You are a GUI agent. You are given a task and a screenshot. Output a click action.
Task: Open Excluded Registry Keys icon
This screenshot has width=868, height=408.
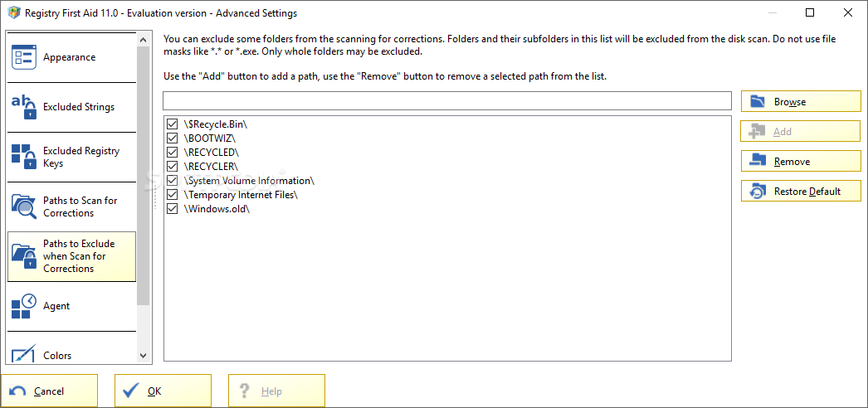point(24,157)
